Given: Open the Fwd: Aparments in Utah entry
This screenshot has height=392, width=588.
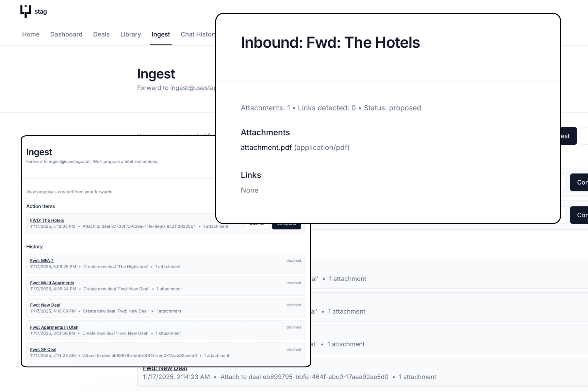Looking at the screenshot, I should pyautogui.click(x=54, y=327).
